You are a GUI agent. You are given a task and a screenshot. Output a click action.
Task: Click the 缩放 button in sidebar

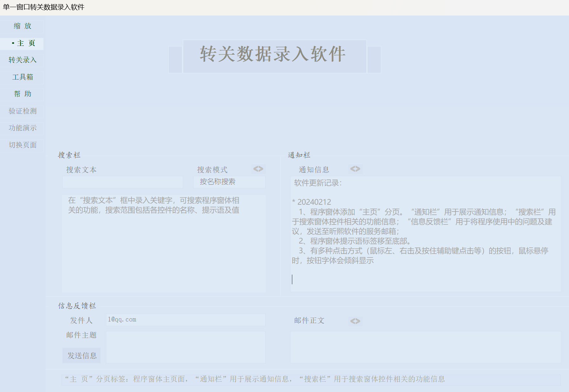[22, 26]
